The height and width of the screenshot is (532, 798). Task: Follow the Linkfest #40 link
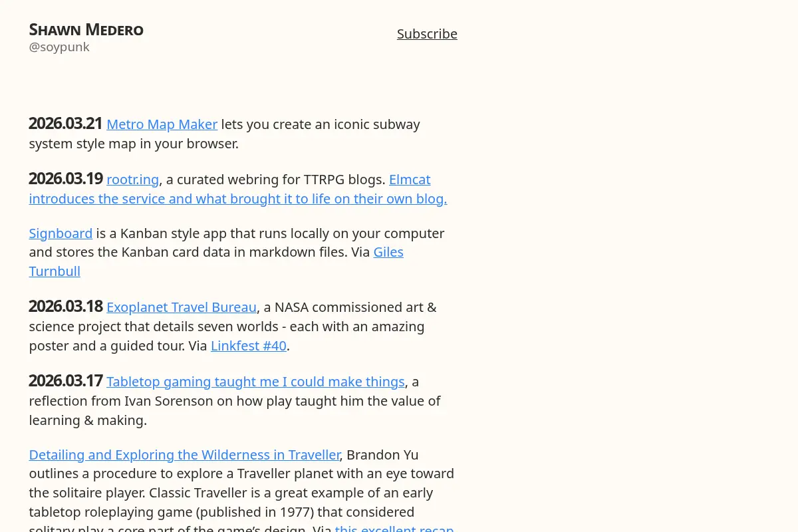click(x=249, y=346)
